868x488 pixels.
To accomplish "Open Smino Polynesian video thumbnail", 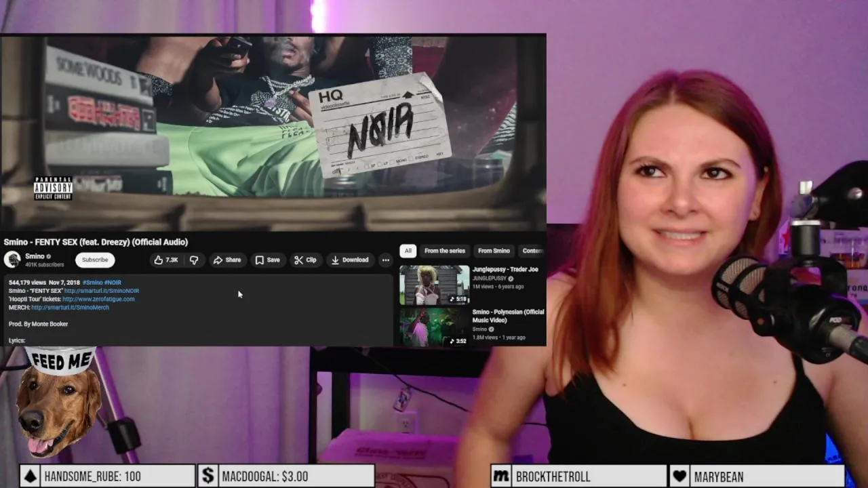I will (x=434, y=327).
